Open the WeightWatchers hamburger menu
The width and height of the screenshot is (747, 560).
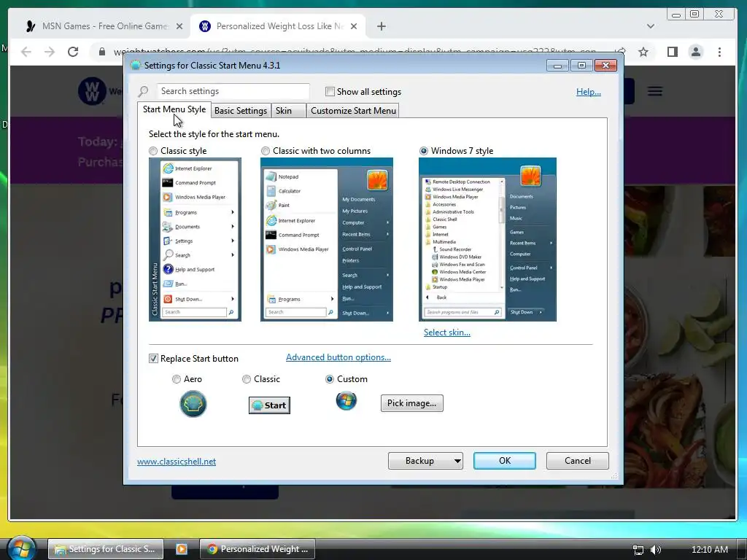pos(655,91)
